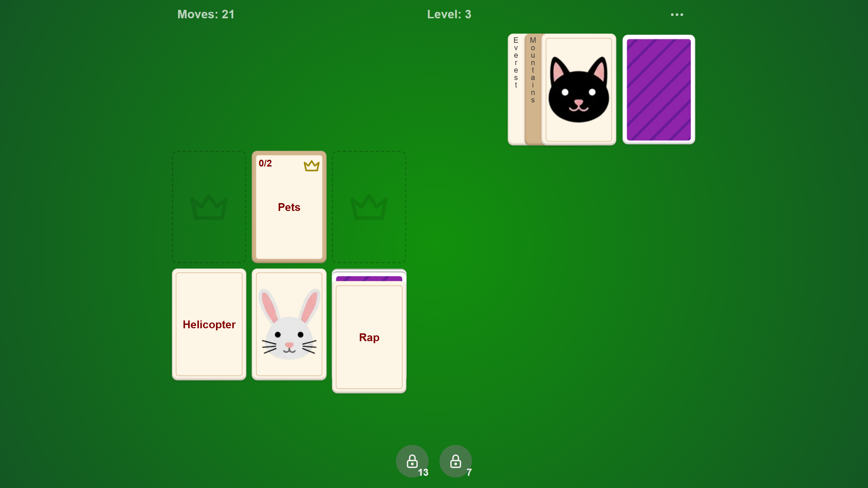The width and height of the screenshot is (868, 488).
Task: Expand the stacked cards beneath the Rap card
Action: pos(369,279)
